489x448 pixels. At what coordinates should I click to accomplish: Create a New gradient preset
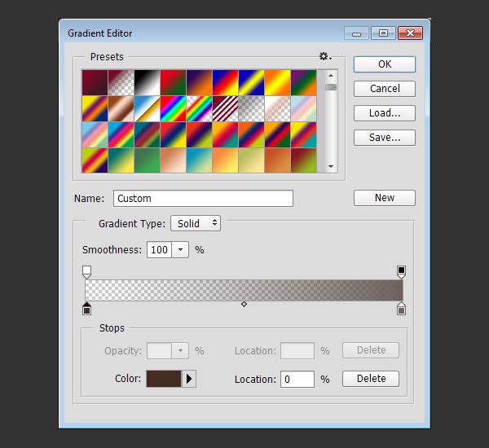[385, 198]
